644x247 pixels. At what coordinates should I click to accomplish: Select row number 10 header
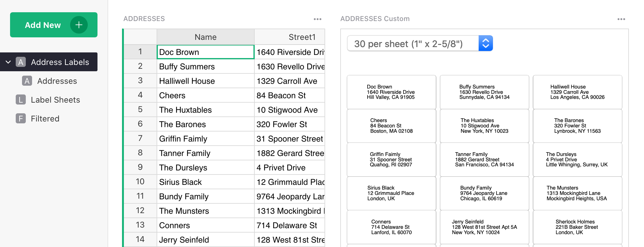[140, 182]
